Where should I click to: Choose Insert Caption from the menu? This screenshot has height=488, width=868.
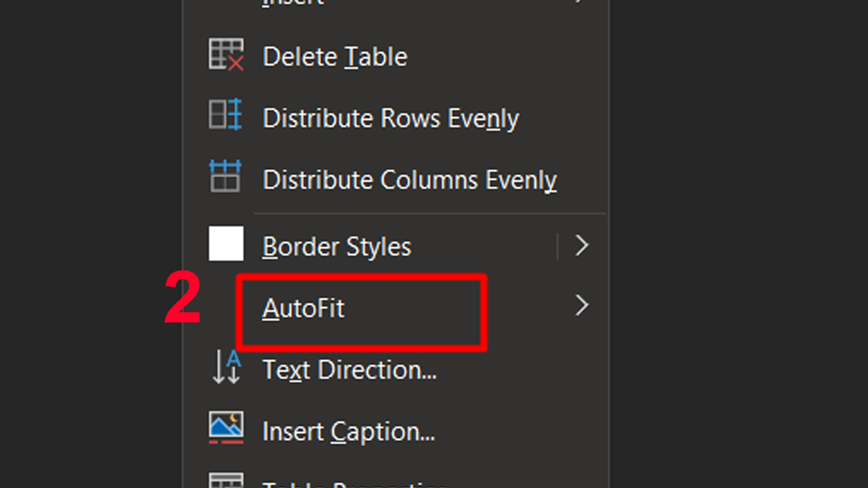[349, 432]
